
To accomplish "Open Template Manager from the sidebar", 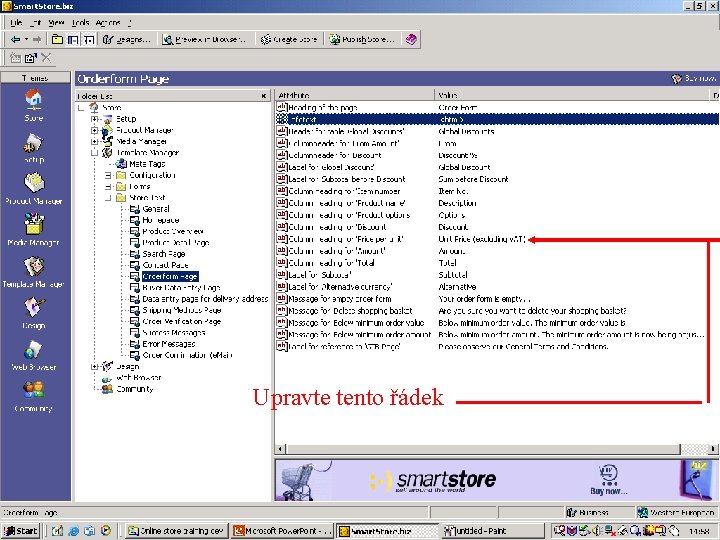I will click(34, 271).
